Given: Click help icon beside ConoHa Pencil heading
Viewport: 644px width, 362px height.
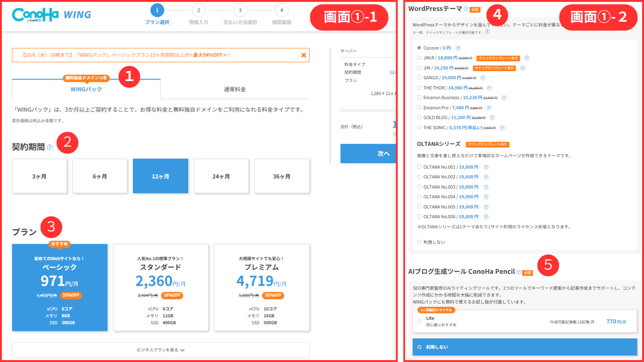Looking at the screenshot, I should (519, 272).
